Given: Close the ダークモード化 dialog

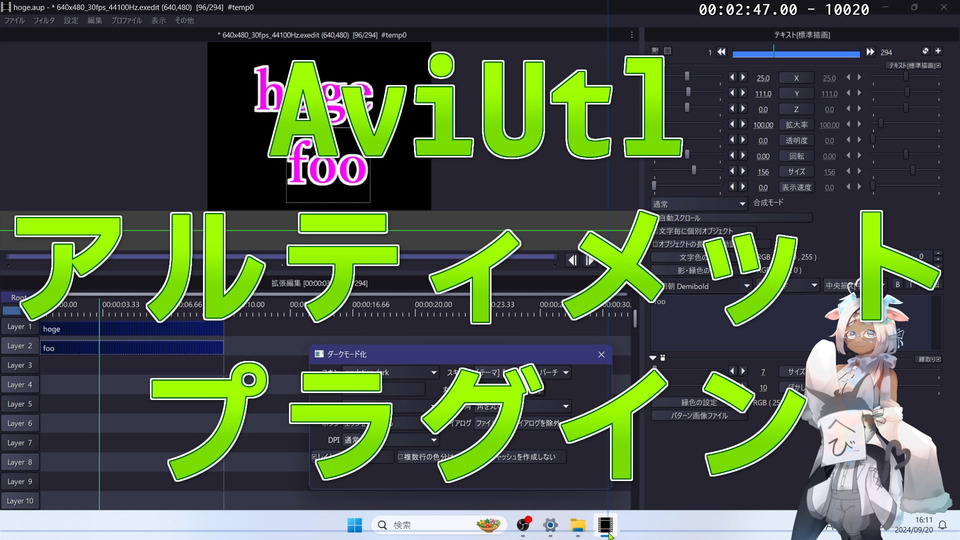Looking at the screenshot, I should 601,354.
